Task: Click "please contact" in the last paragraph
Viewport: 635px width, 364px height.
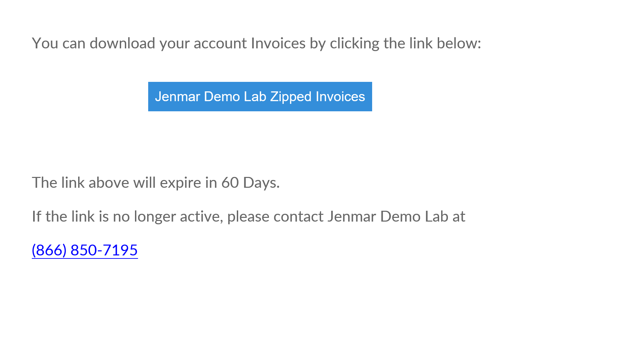Action: [275, 217]
